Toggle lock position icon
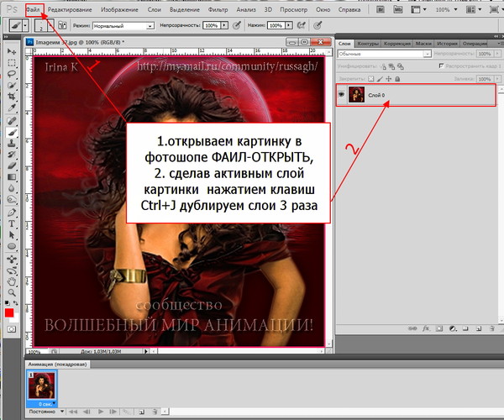 (x=389, y=79)
